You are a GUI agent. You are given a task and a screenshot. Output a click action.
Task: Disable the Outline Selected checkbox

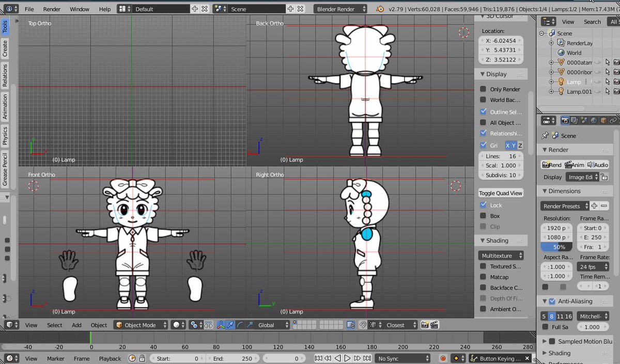483,112
